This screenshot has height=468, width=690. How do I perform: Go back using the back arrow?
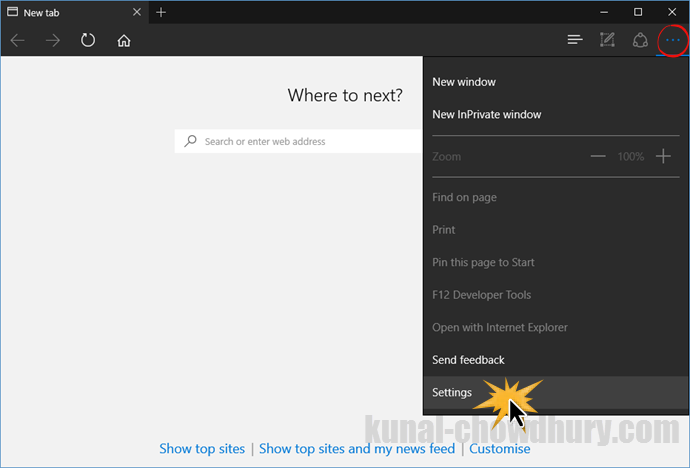pyautogui.click(x=18, y=40)
